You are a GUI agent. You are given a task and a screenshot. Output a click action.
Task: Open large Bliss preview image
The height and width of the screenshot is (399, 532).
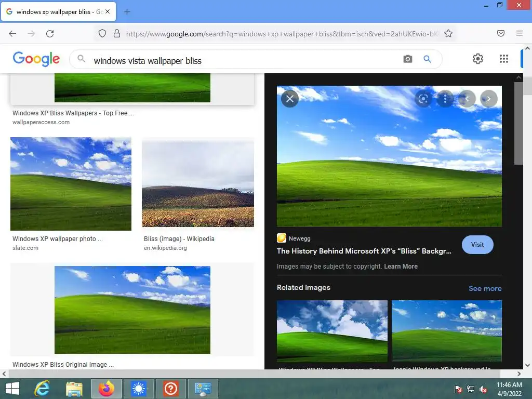[389, 156]
